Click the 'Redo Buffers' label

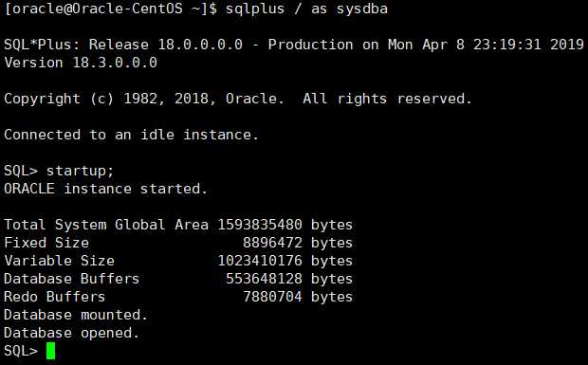(x=55, y=297)
